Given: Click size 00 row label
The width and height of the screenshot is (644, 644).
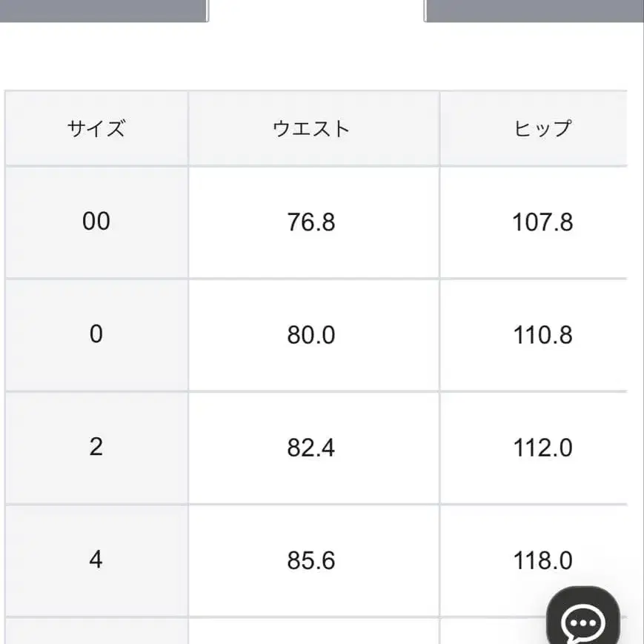Looking at the screenshot, I should coord(96,222).
